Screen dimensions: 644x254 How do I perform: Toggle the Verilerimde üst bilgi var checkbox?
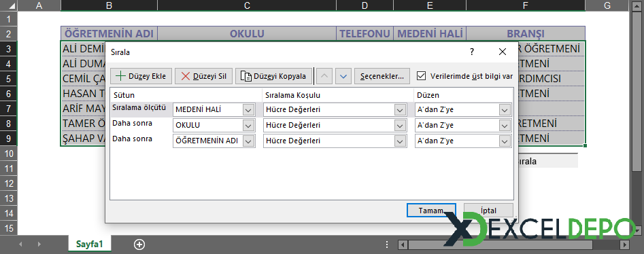click(x=421, y=76)
